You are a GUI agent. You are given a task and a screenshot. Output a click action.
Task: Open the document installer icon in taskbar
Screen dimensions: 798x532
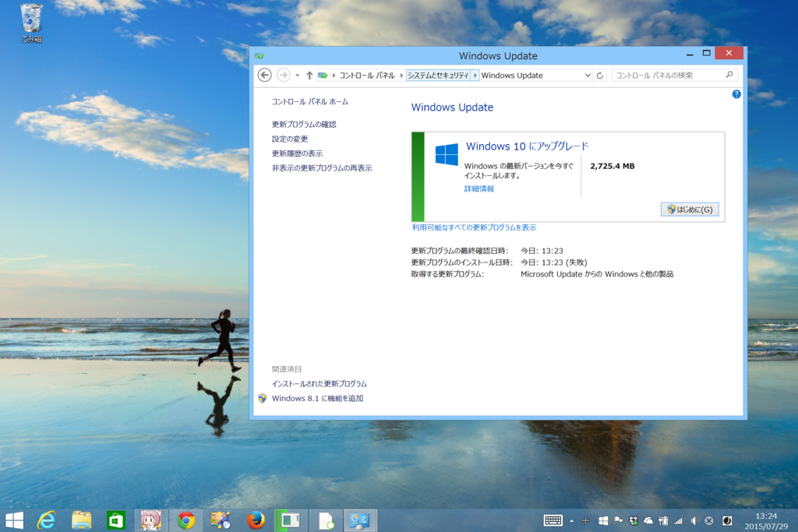326,520
